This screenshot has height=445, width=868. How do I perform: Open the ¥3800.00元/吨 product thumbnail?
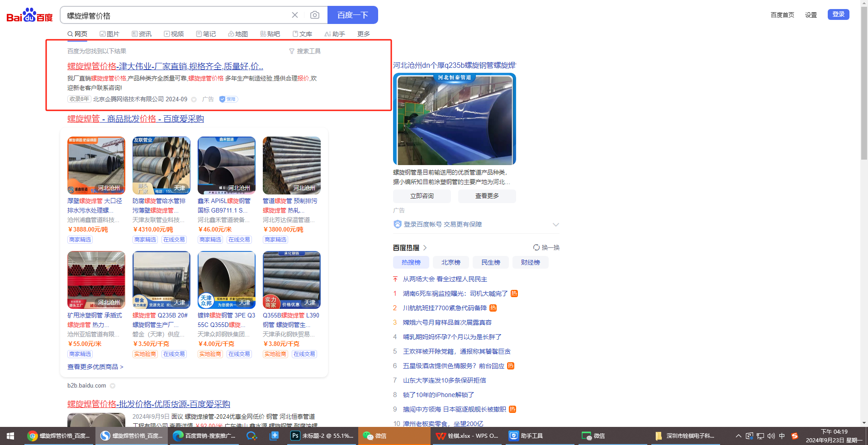[x=292, y=166]
